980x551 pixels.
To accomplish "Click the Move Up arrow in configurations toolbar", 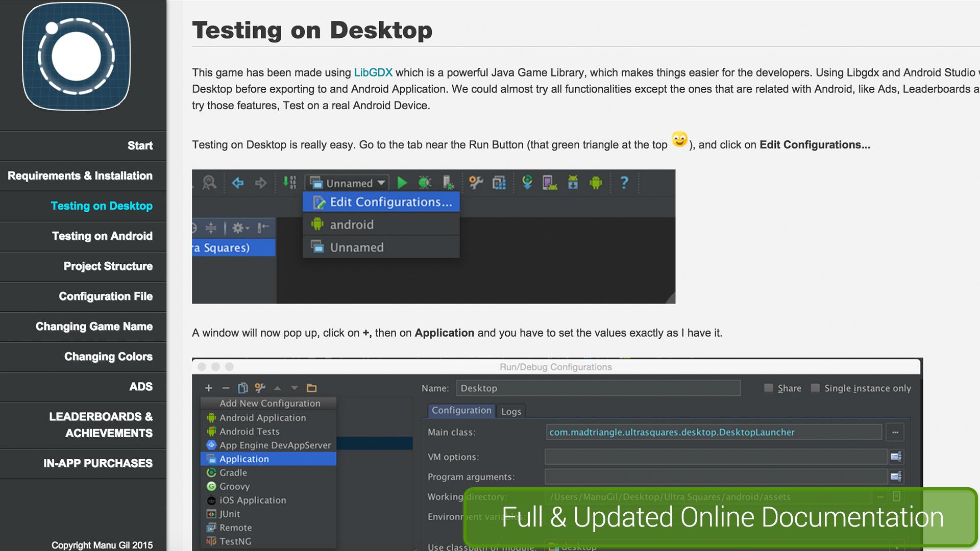I will point(277,388).
